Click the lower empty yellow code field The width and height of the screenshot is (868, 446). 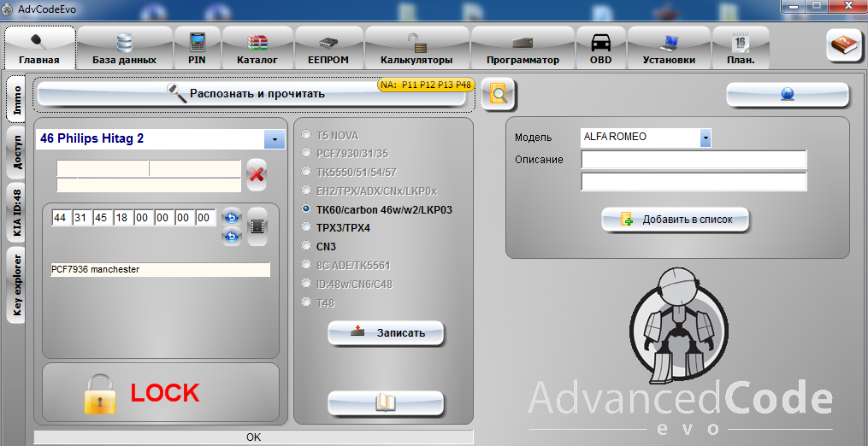click(x=149, y=185)
